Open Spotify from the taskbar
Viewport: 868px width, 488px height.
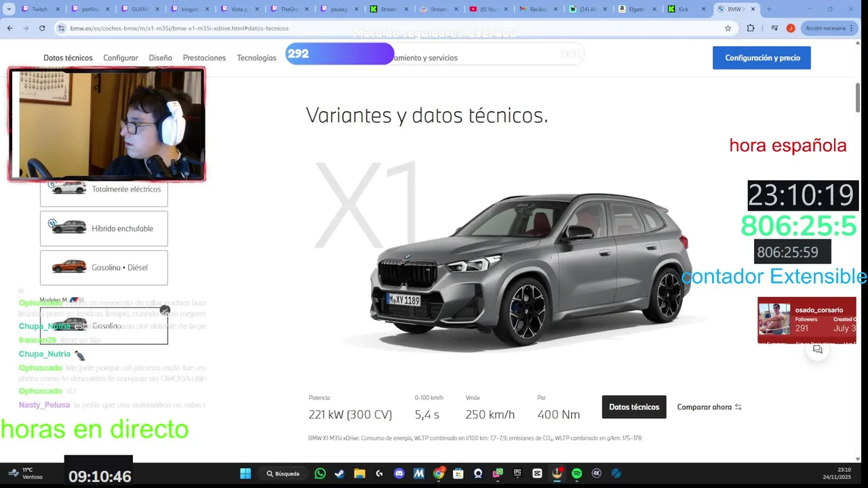tap(577, 474)
